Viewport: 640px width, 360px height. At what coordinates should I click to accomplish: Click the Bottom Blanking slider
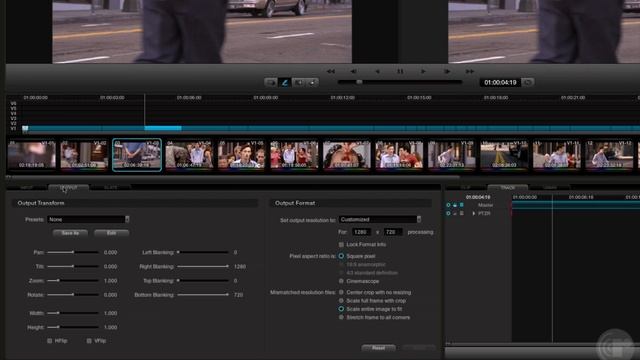pyautogui.click(x=203, y=295)
